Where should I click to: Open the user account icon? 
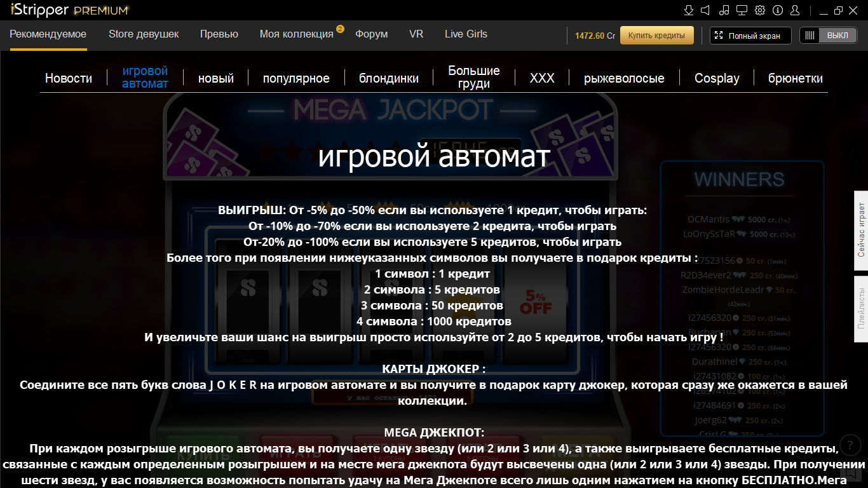click(x=795, y=10)
